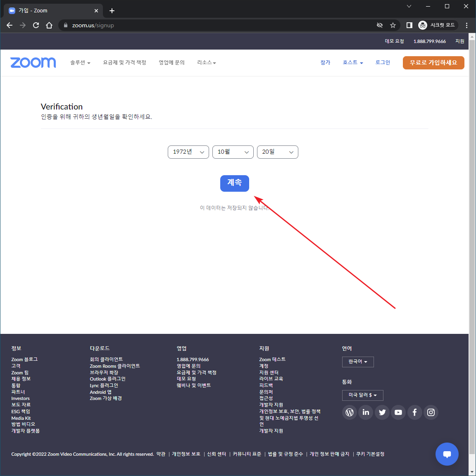This screenshot has height=476, width=476.
Task: Click 지원 in the top bar
Action: click(x=460, y=41)
